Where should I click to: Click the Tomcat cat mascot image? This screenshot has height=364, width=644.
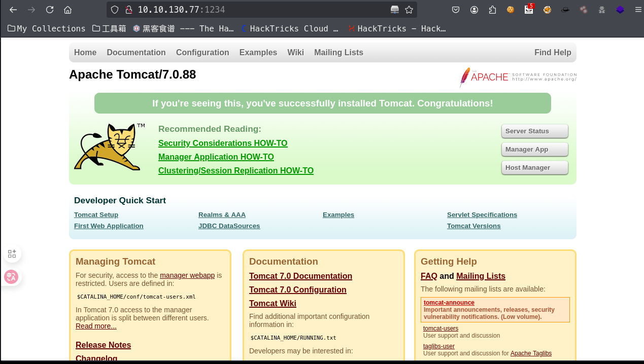click(x=109, y=146)
